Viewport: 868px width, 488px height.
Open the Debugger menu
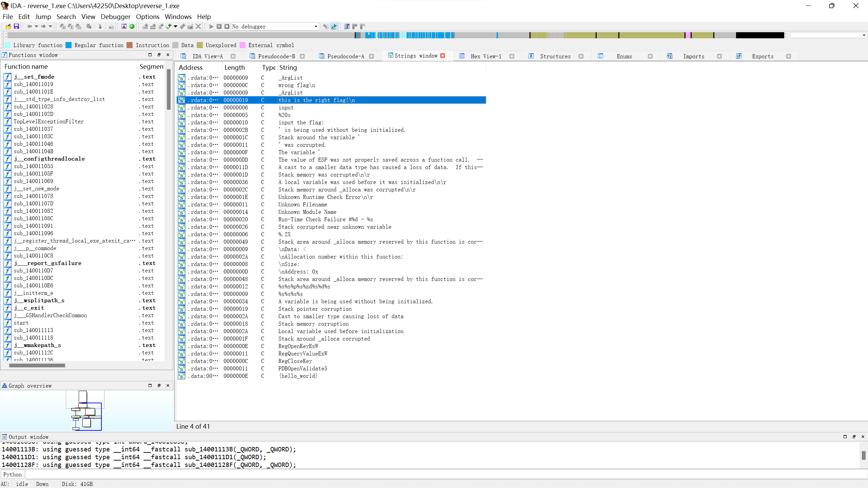pos(115,17)
